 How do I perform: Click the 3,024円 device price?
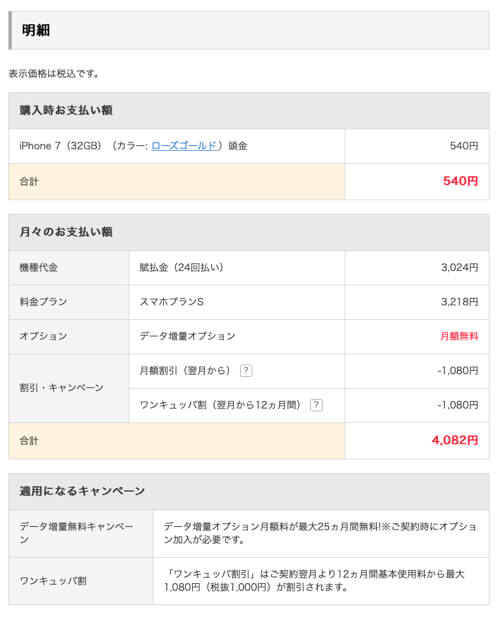tap(459, 268)
